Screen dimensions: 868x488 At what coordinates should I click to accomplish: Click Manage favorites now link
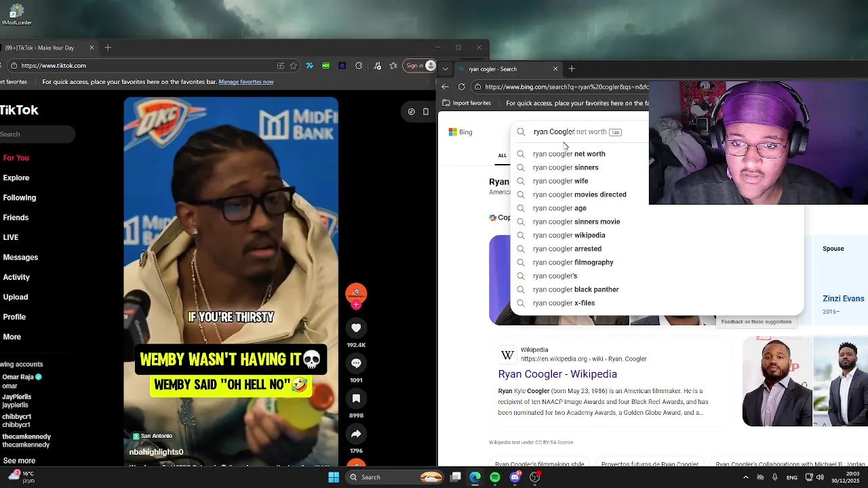(246, 82)
